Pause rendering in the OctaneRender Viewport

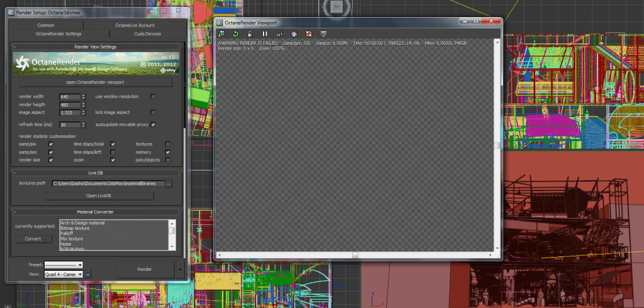point(265,34)
